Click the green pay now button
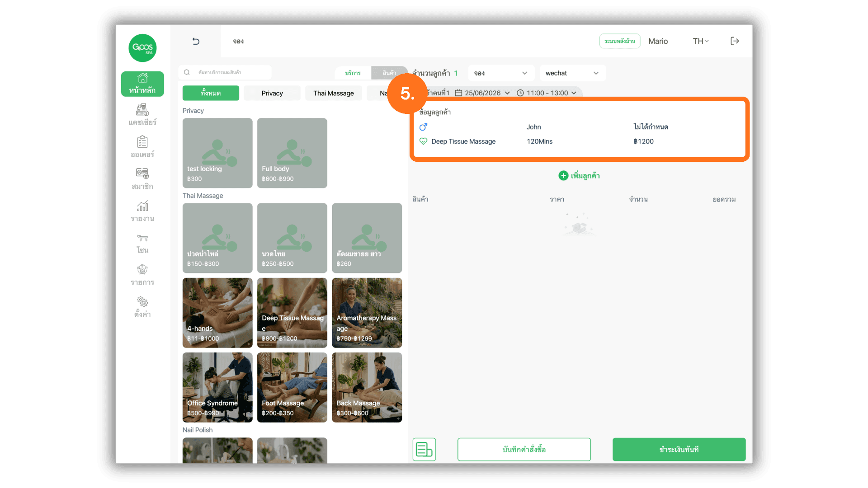 point(679,450)
